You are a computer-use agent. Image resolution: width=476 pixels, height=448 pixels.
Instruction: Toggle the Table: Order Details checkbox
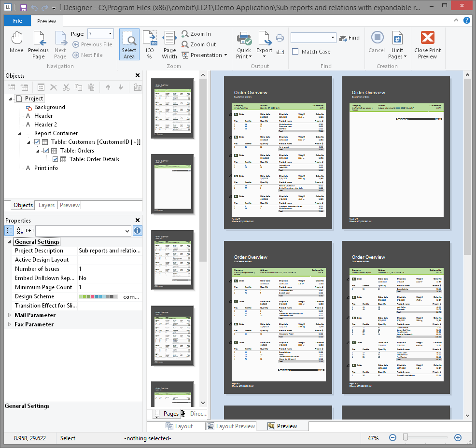pos(56,159)
